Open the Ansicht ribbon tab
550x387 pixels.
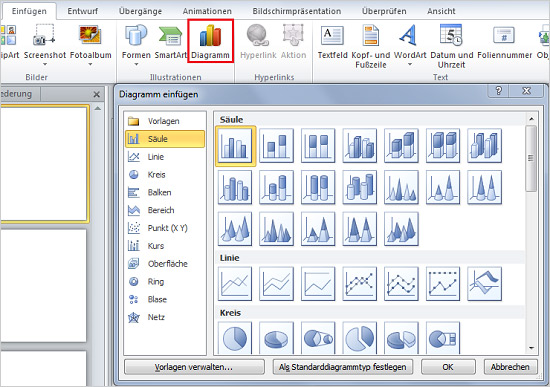(x=441, y=11)
